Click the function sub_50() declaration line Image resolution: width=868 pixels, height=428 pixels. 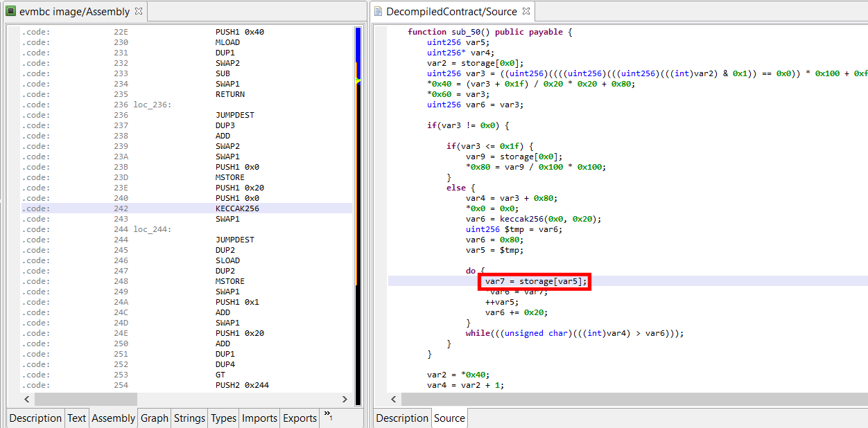(490, 32)
